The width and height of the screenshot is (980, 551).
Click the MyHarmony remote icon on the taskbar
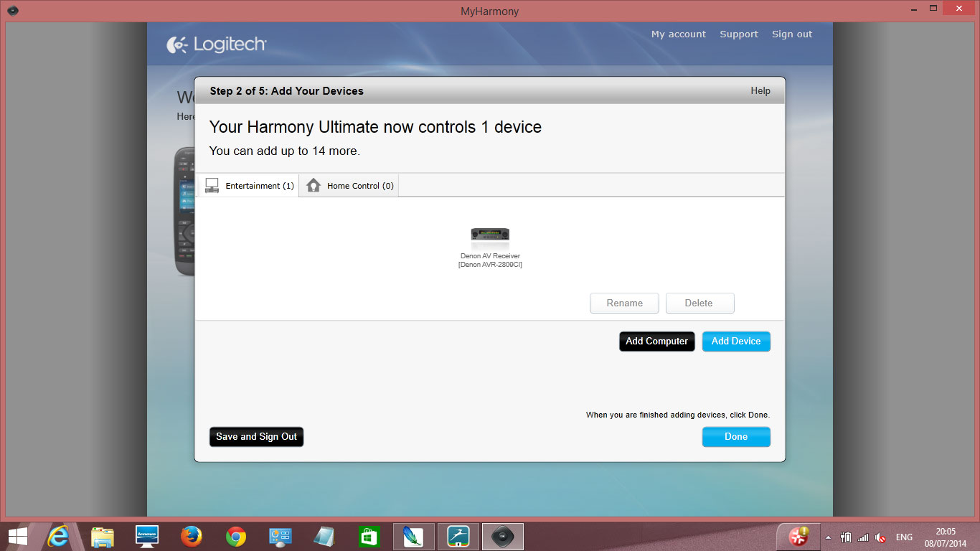(x=503, y=536)
